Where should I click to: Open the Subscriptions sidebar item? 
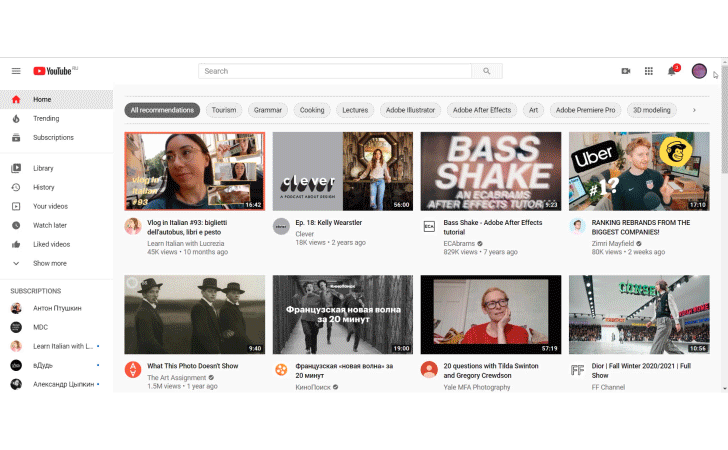point(53,137)
